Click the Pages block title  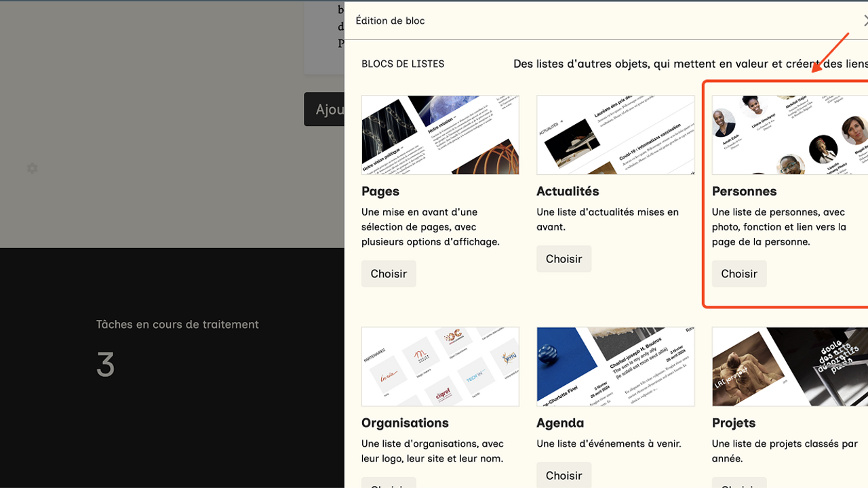(x=380, y=191)
